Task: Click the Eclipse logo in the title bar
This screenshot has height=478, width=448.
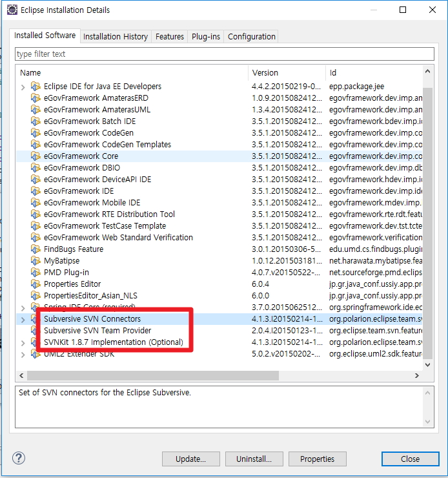Action: point(12,10)
